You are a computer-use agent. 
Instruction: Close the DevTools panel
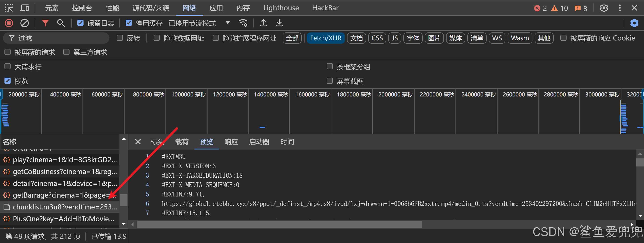(634, 8)
